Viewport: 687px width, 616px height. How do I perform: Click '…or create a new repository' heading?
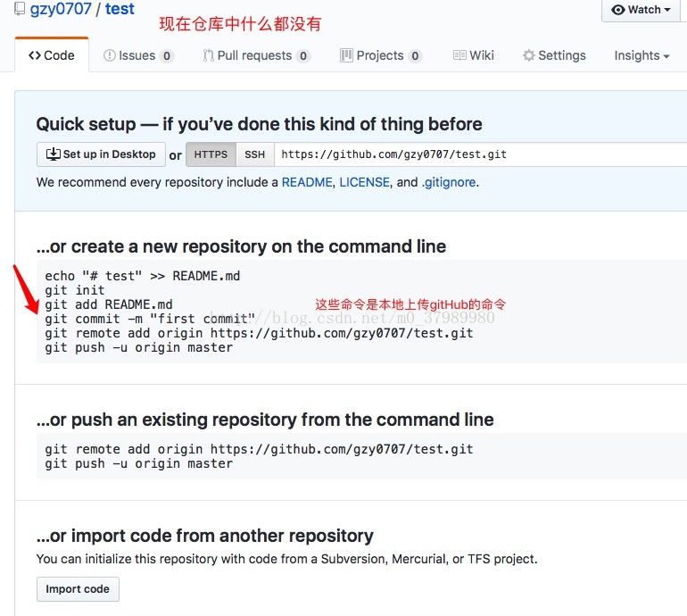(241, 246)
